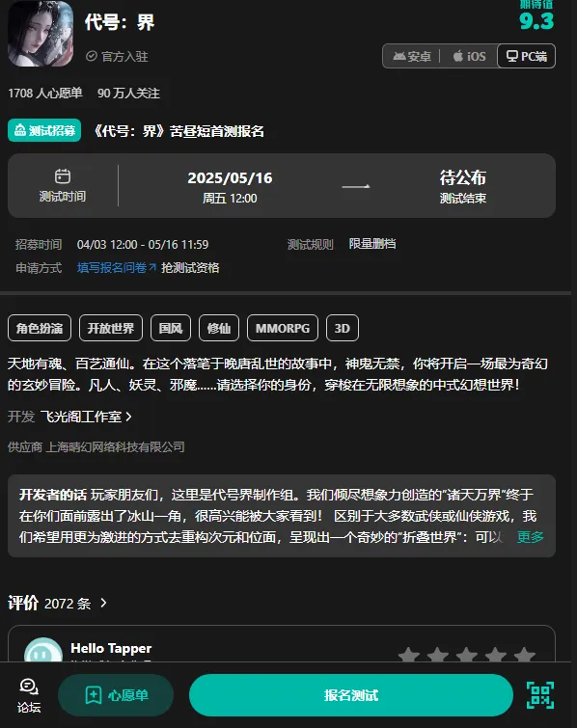This screenshot has height=728, width=577.
Task: Click the 测试招募 badge
Action: [44, 130]
